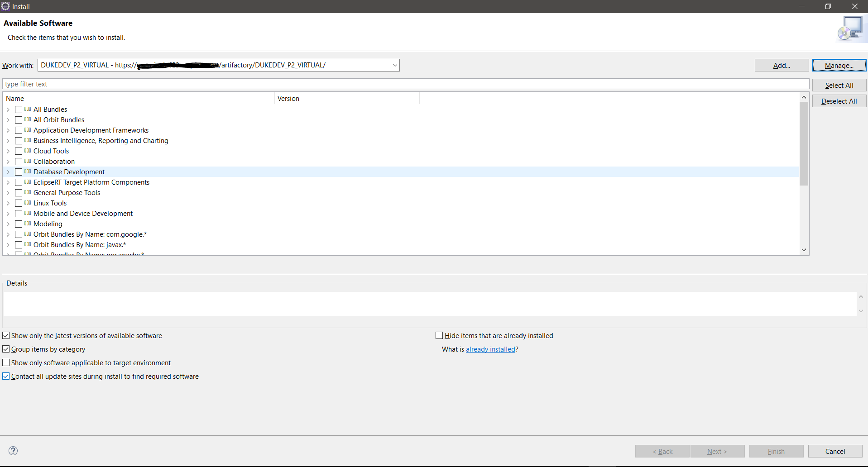Click the category icon beside Collaboration
Image resolution: width=868 pixels, height=467 pixels.
coord(28,161)
